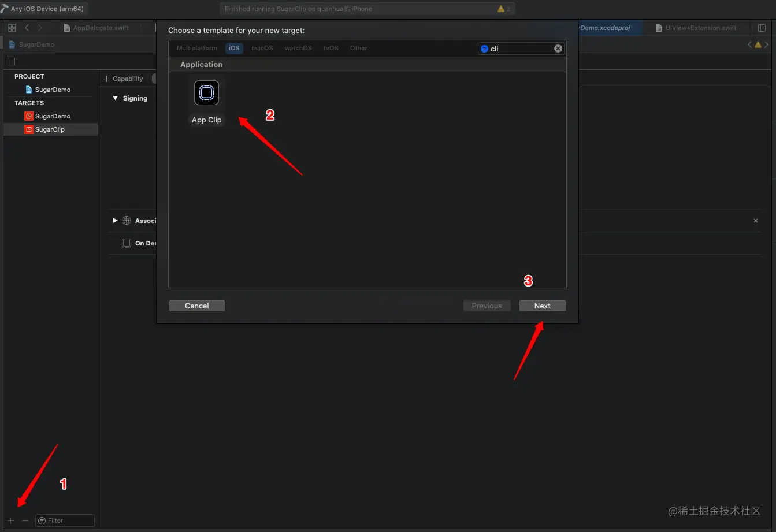The width and height of the screenshot is (776, 532).
Task: Remove the Associated Domains capability
Action: (x=755, y=221)
